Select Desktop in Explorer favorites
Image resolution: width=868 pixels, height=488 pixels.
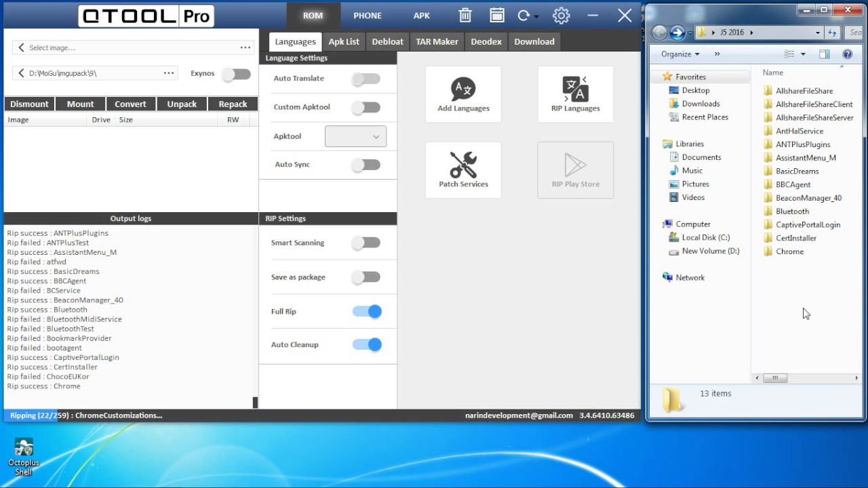tap(696, 90)
